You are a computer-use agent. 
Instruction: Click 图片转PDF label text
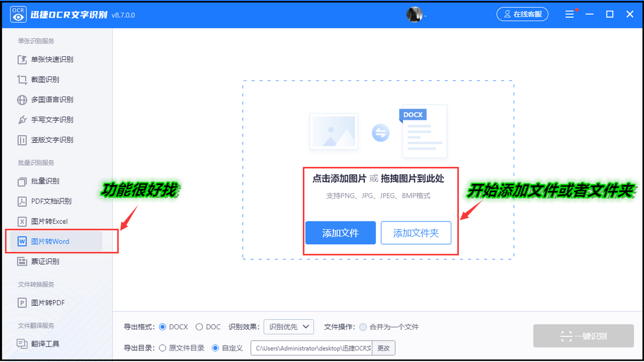click(x=48, y=303)
